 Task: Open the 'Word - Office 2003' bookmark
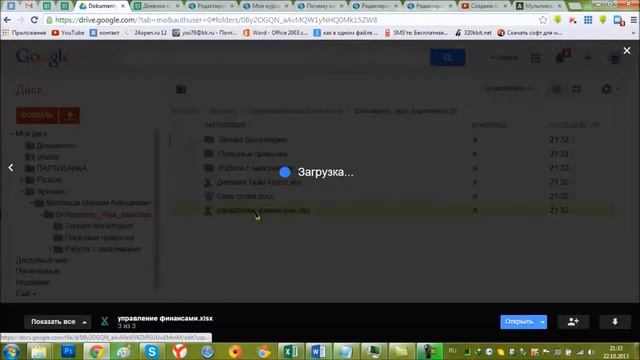(276, 33)
